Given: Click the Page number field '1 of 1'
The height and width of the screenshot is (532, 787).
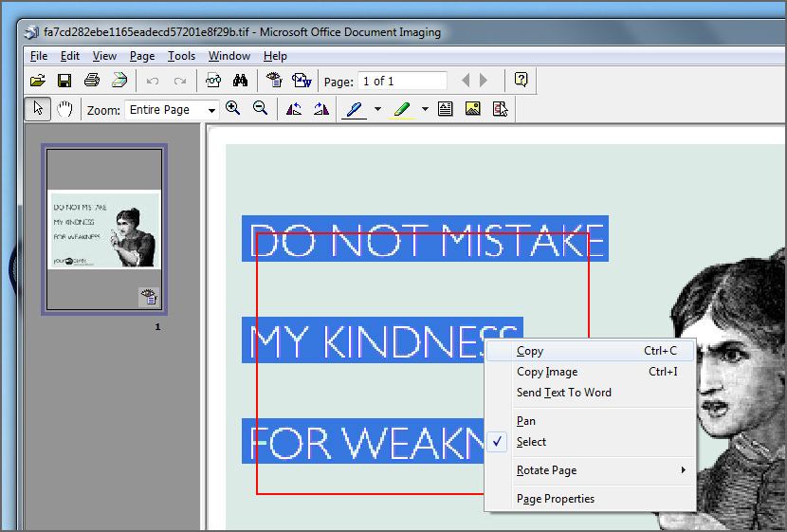Looking at the screenshot, I should tap(402, 81).
